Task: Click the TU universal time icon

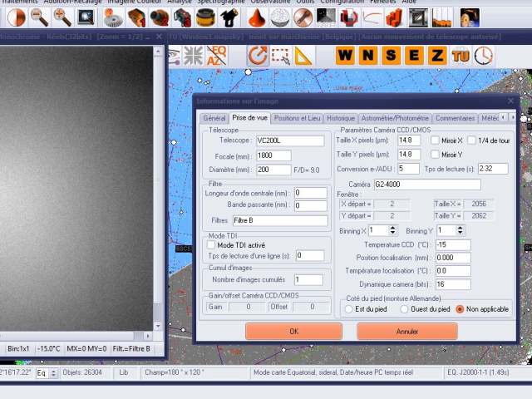Action: click(x=461, y=56)
